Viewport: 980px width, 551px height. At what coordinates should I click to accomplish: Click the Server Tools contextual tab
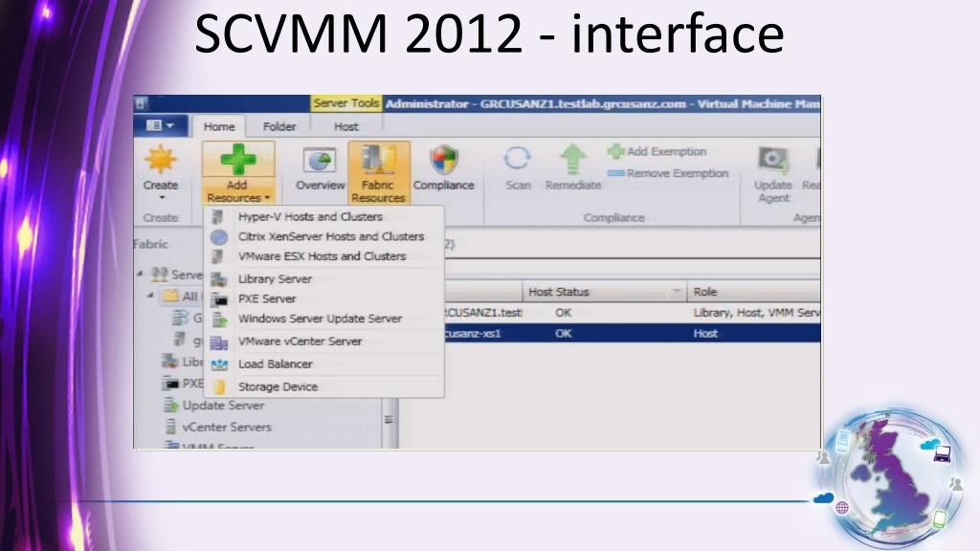[x=345, y=103]
